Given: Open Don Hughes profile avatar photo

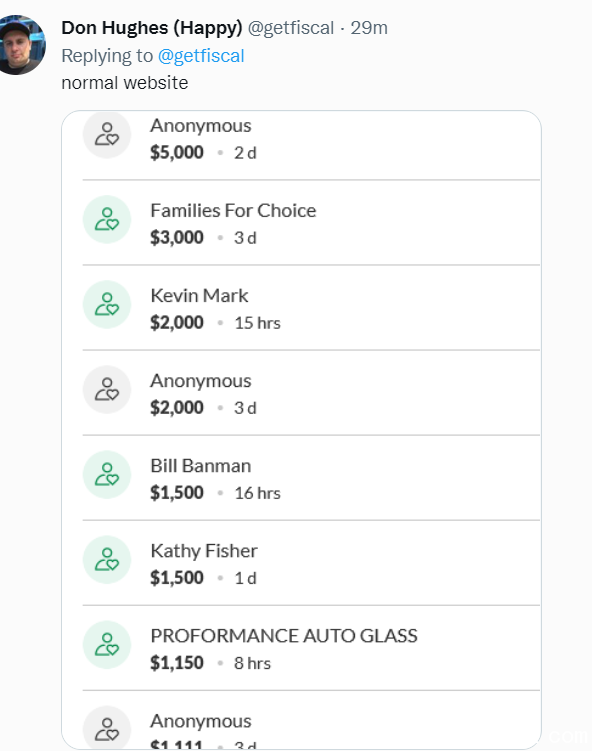Looking at the screenshot, I should (x=22, y=45).
